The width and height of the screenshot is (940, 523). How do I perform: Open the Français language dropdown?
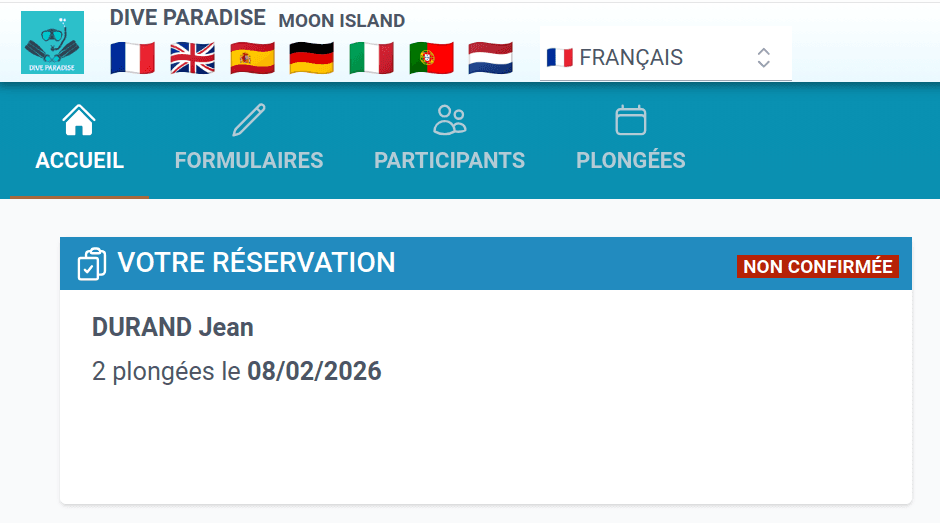tap(650, 57)
